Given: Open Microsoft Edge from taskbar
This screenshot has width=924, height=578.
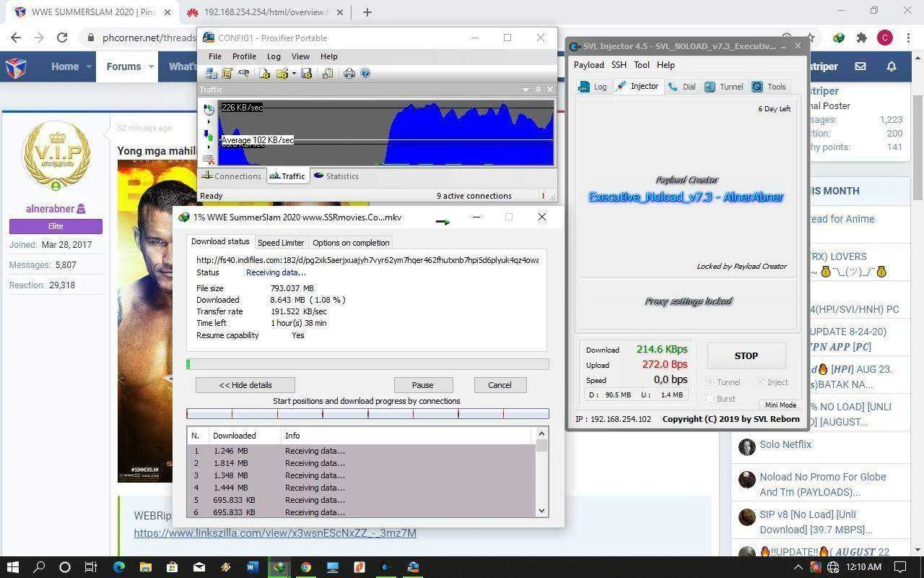Looking at the screenshot, I should click(x=118, y=567).
